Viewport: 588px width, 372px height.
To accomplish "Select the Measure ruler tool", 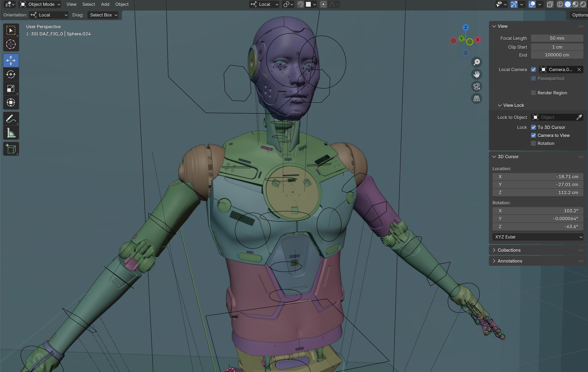I will (x=11, y=133).
